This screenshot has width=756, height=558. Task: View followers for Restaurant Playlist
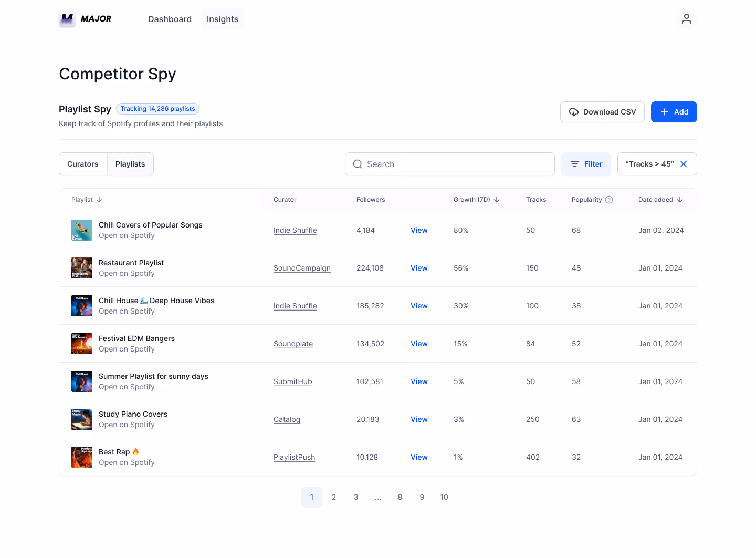419,268
